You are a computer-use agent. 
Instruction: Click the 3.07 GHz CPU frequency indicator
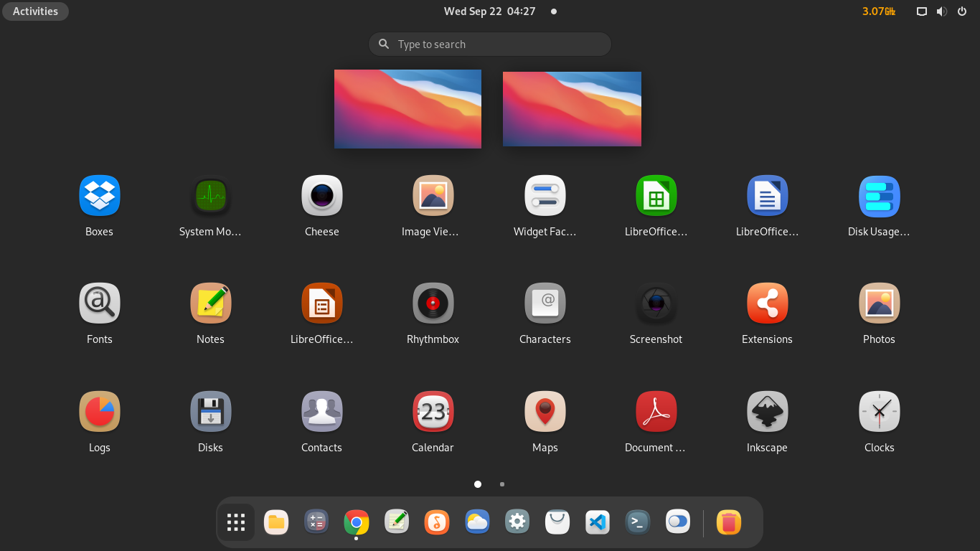878,11
